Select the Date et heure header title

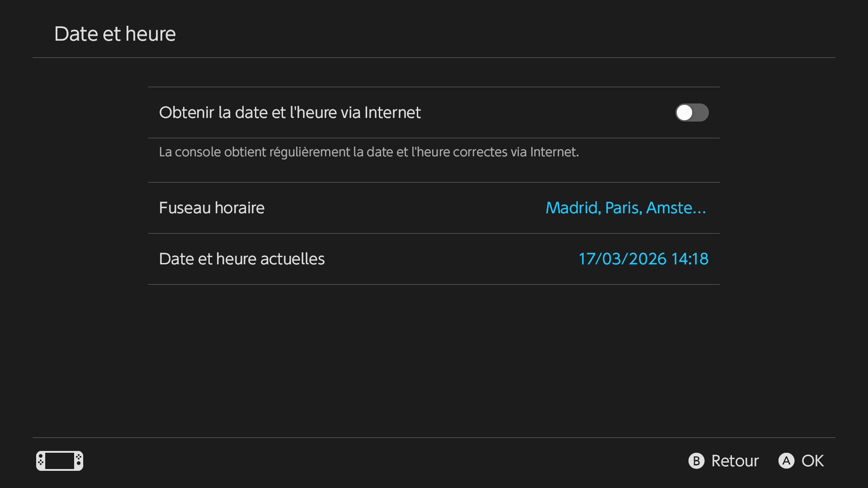click(115, 33)
